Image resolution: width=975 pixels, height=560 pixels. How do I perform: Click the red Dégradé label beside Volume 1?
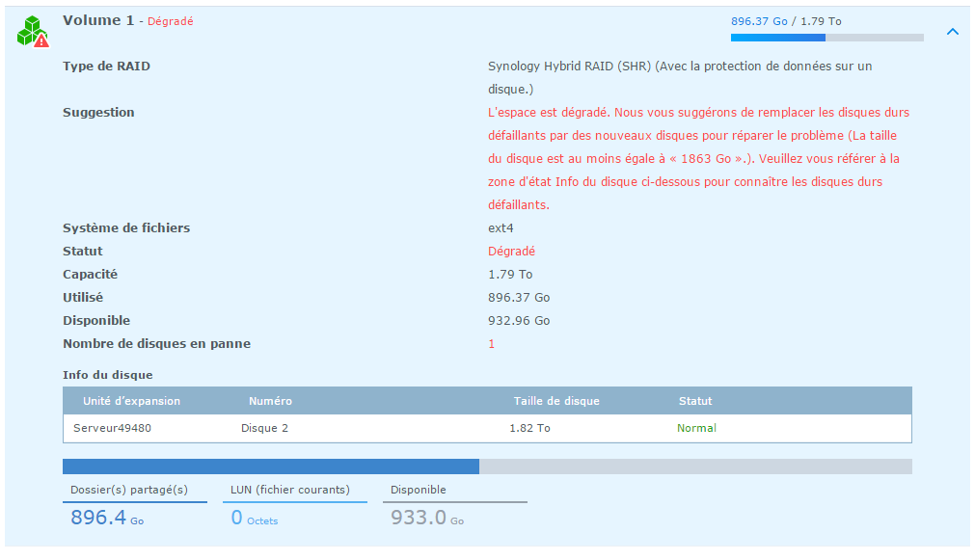(171, 21)
